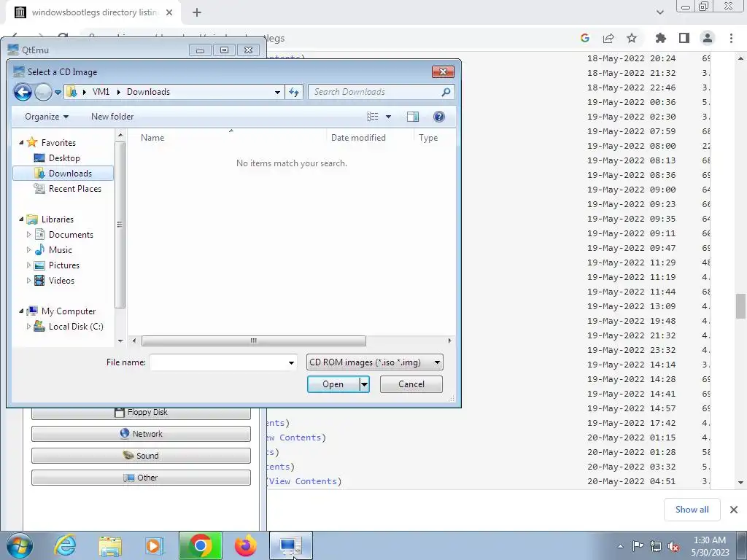Open the File name history dropdown
The image size is (747, 560).
pyautogui.click(x=291, y=362)
